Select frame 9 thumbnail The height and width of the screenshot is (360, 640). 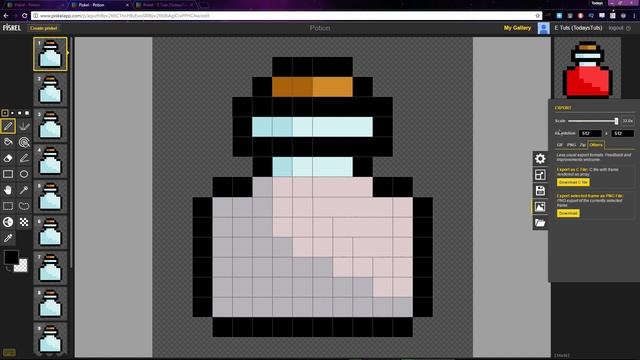click(x=50, y=339)
